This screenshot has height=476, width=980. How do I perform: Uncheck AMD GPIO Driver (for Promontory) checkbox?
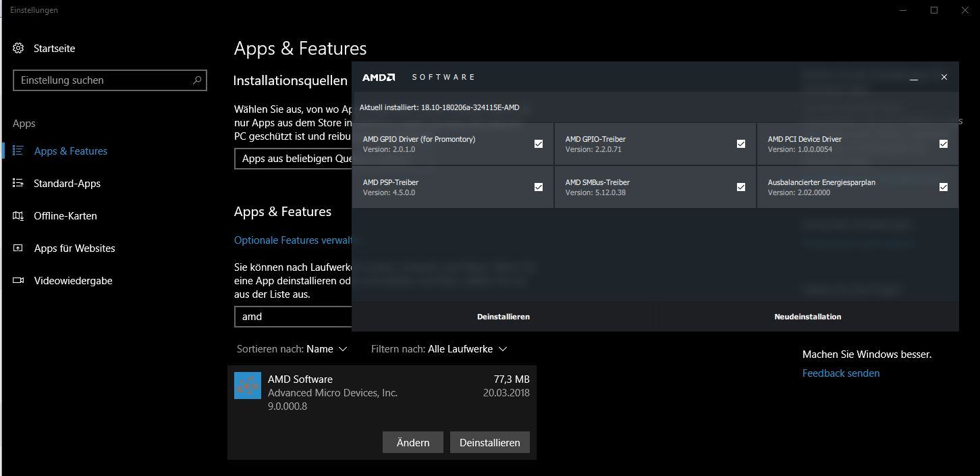(x=539, y=144)
